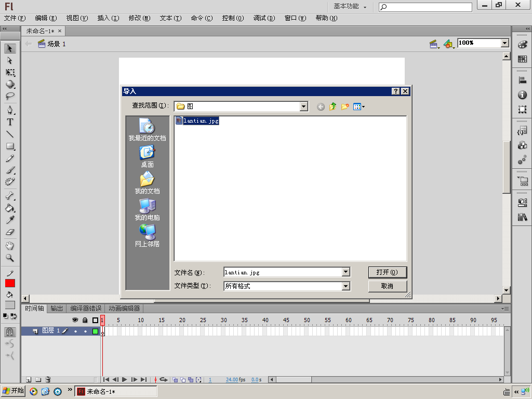532x399 pixels.
Task: Expand the 查找范围 folder dropdown
Action: point(303,107)
